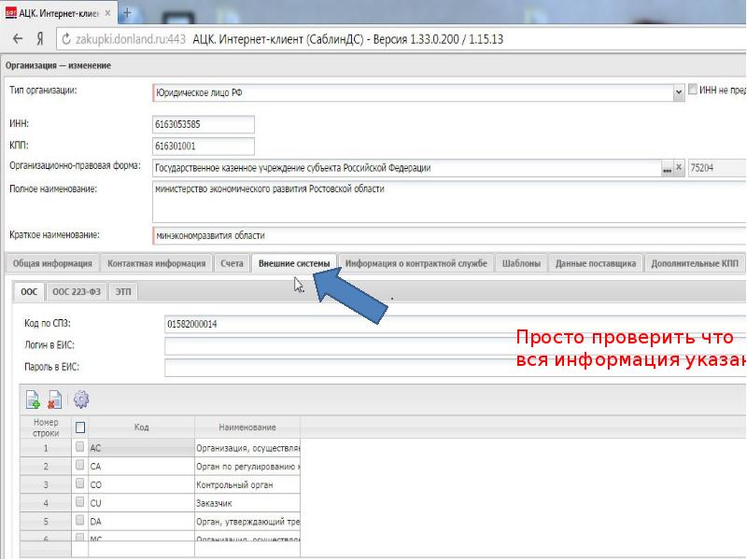Click the Код по СПЗ field
Viewport: 747px width, 560px height.
pyautogui.click(x=455, y=324)
